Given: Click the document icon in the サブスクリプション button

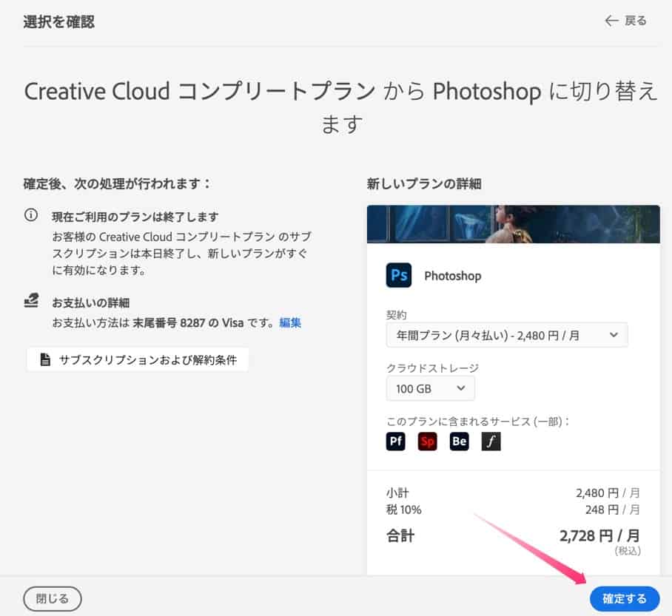Looking at the screenshot, I should 46,359.
